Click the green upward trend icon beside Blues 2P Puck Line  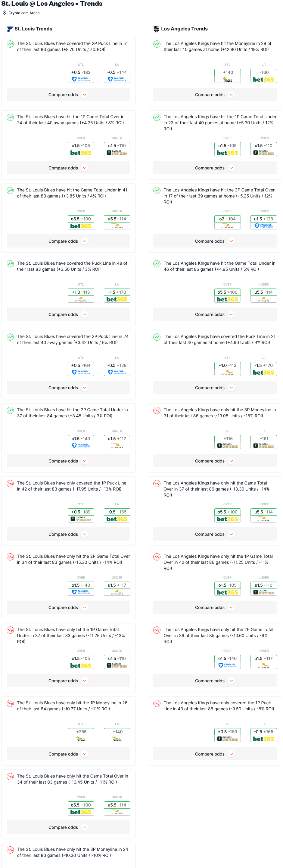point(11,44)
